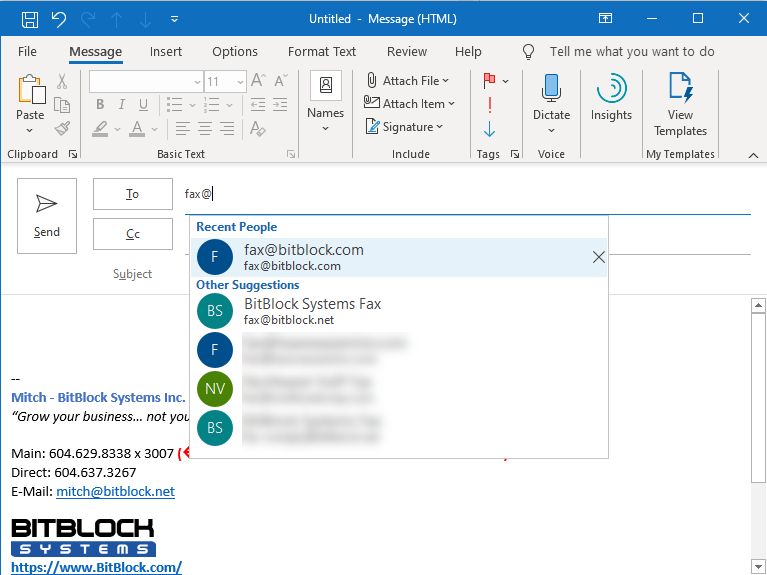This screenshot has width=767, height=575.
Task: Switch to the Options tab
Action: [235, 51]
